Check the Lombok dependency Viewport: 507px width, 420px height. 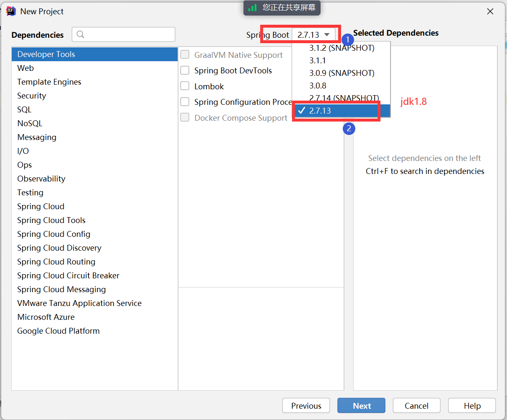tap(185, 86)
